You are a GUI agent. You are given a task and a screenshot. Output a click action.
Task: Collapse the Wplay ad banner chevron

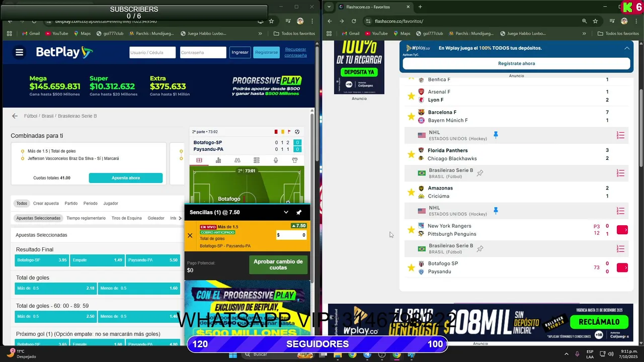tap(627, 48)
